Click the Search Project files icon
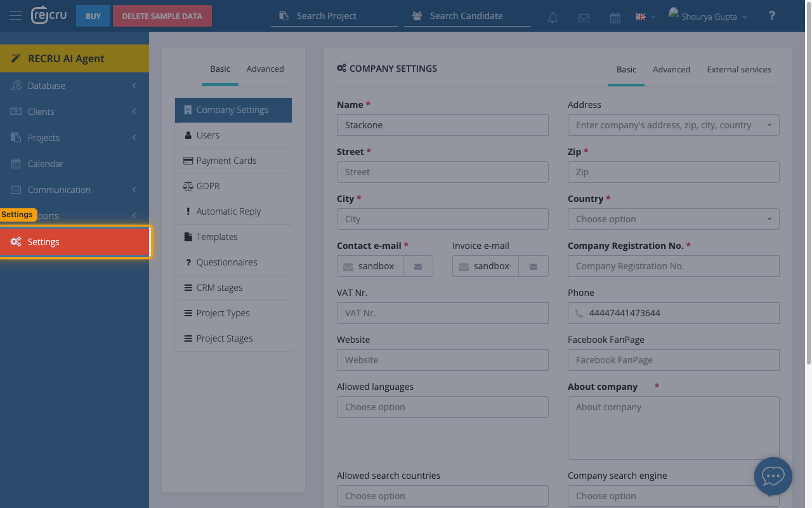Viewport: 812px width, 508px height. (284, 16)
